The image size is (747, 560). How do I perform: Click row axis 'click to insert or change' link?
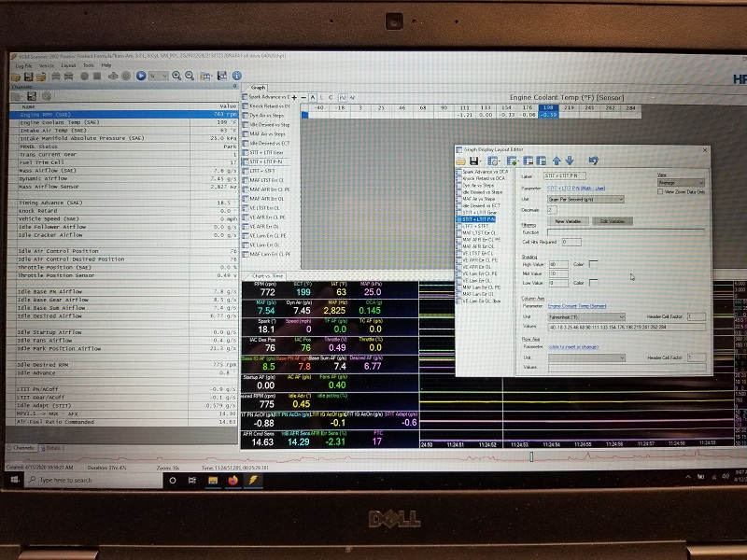573,346
